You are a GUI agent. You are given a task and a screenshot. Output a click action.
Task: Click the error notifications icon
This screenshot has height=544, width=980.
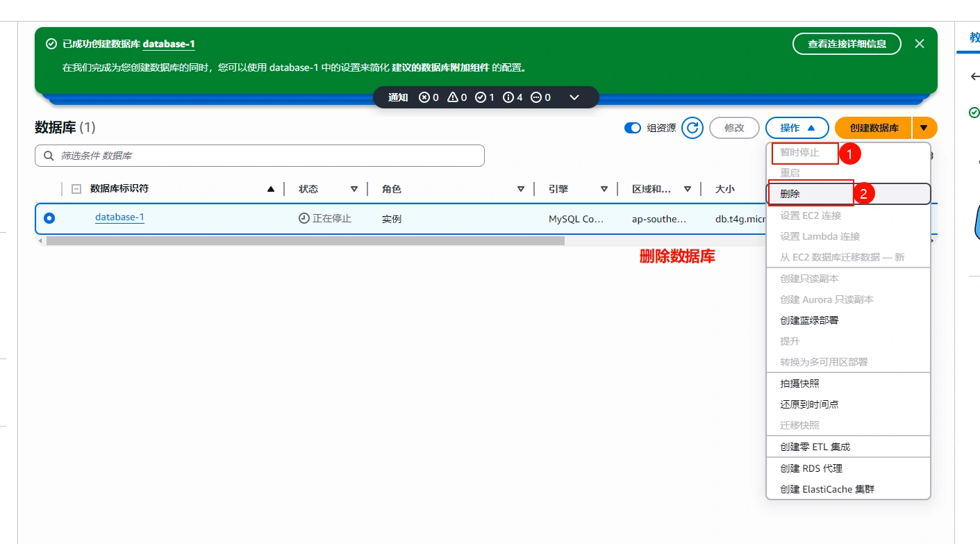click(x=424, y=97)
